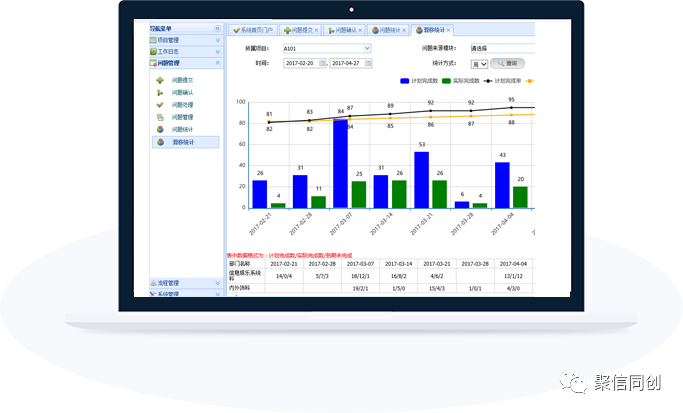Click pie icon on 问题统计 tab
Viewport: 683px width, 413px height.
(x=375, y=30)
